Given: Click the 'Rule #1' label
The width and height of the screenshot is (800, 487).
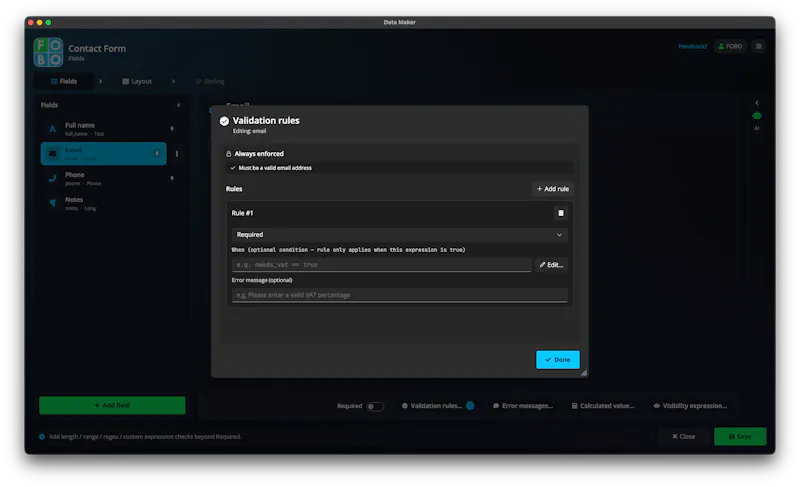Looking at the screenshot, I should (x=242, y=213).
